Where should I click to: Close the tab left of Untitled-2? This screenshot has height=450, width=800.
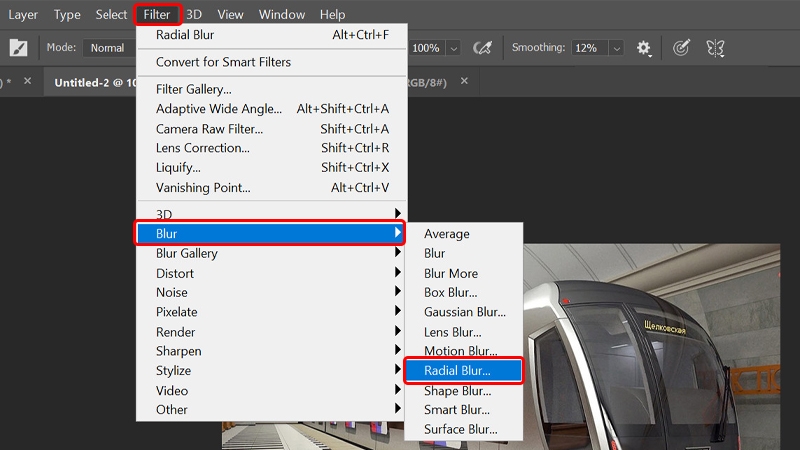(28, 81)
